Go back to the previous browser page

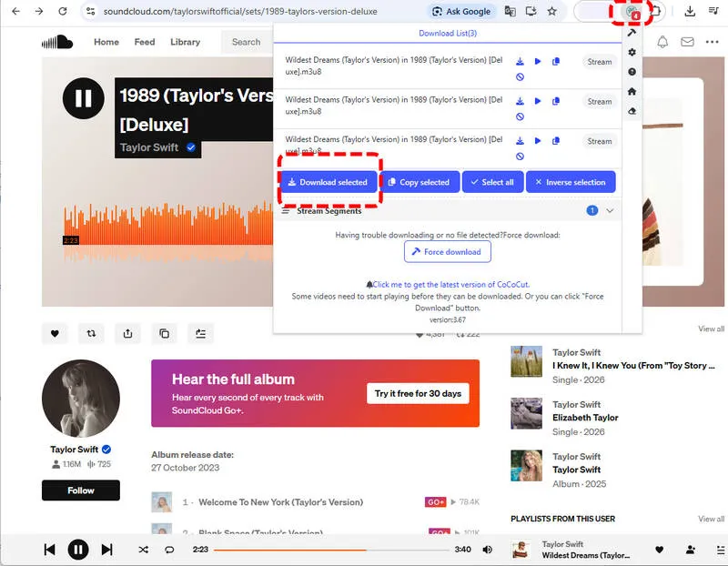click(x=15, y=11)
